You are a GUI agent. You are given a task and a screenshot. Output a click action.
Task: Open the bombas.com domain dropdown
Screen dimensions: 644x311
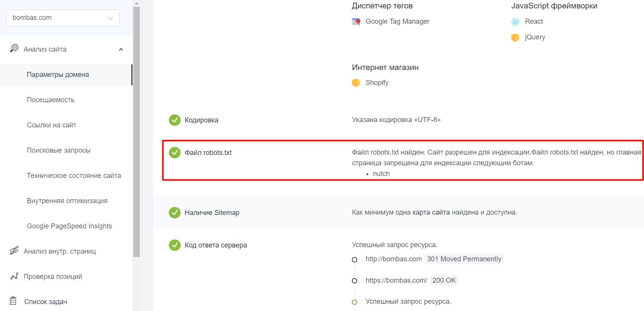coord(63,18)
